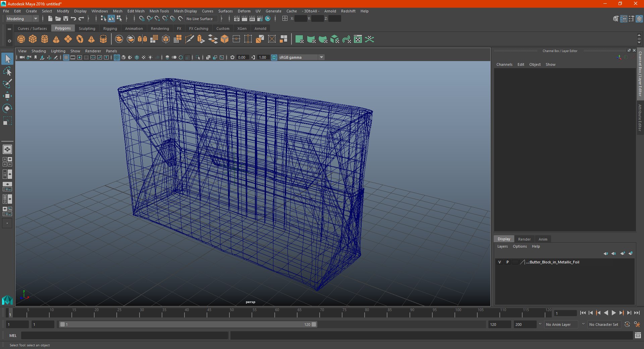Open the layer editor Options menu

[x=520, y=246]
